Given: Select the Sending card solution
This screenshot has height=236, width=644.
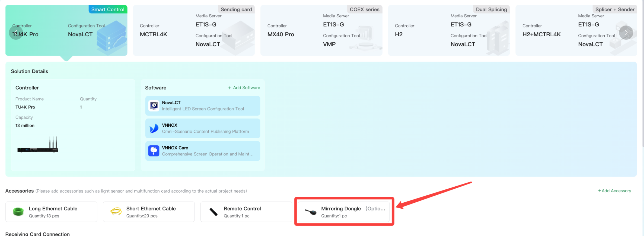Looking at the screenshot, I should click(194, 30).
